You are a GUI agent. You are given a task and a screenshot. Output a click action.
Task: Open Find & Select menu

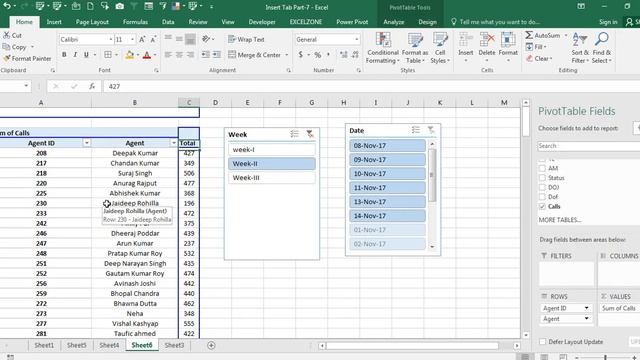pyautogui.click(x=602, y=48)
